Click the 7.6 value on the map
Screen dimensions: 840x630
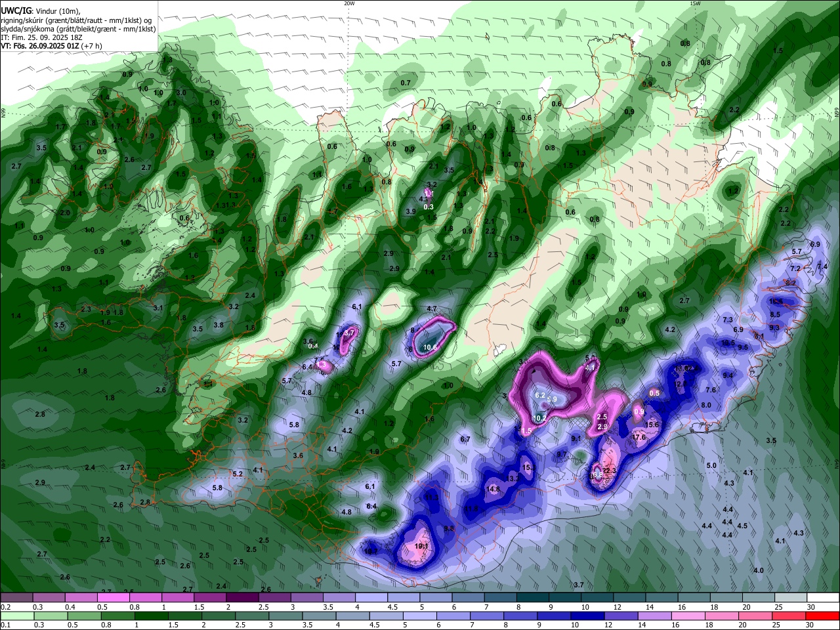click(711, 390)
